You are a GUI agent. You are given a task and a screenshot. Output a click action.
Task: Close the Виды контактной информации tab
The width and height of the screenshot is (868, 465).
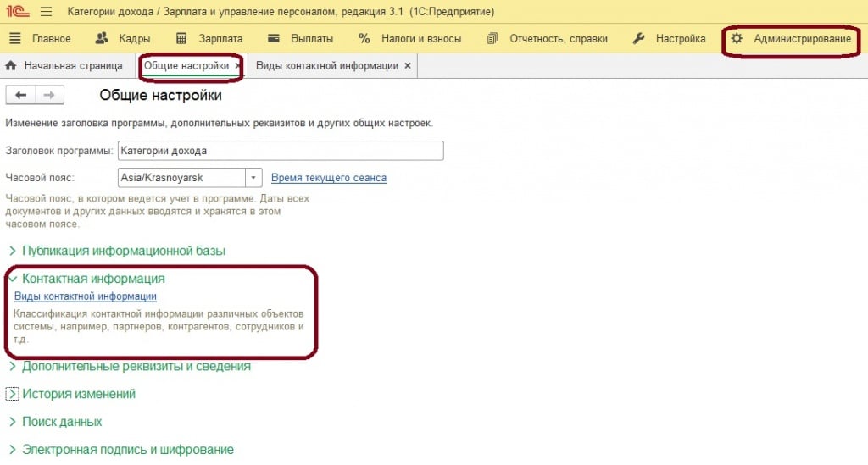point(408,65)
